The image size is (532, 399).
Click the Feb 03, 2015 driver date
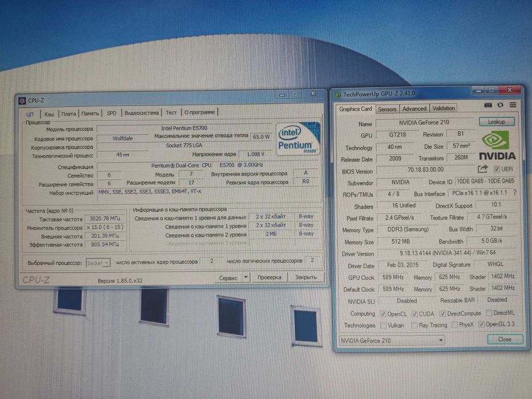403,264
